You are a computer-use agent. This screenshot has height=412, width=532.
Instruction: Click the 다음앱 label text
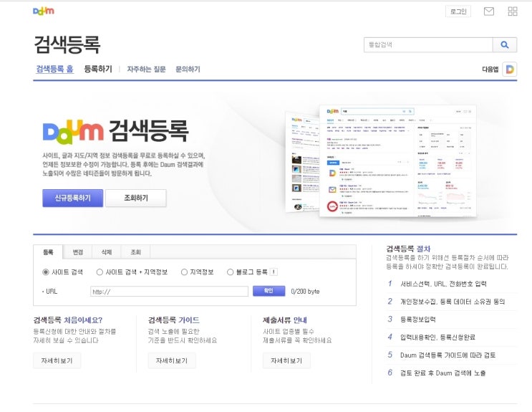[x=490, y=70]
